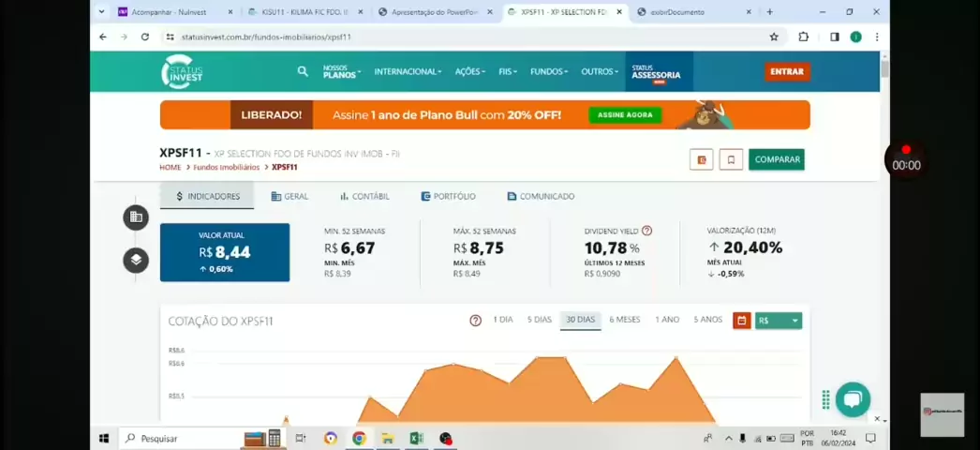980x450 pixels.
Task: Click the layers icon in left sidebar
Action: point(136,260)
